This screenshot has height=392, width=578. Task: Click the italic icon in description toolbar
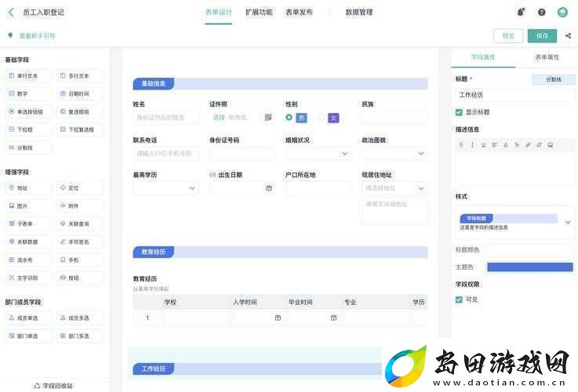coord(472,145)
